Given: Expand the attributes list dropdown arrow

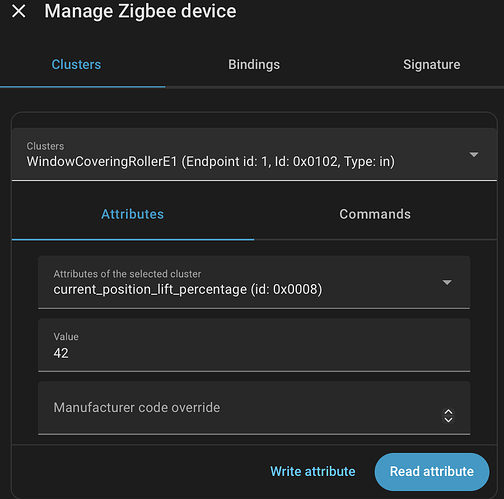Looking at the screenshot, I should (x=447, y=282).
